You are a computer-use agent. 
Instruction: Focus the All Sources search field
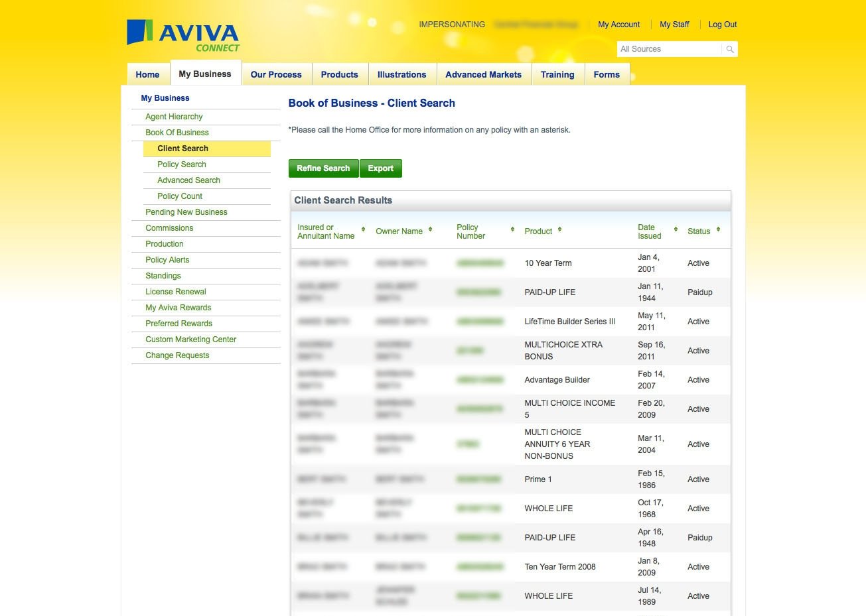[x=670, y=49]
